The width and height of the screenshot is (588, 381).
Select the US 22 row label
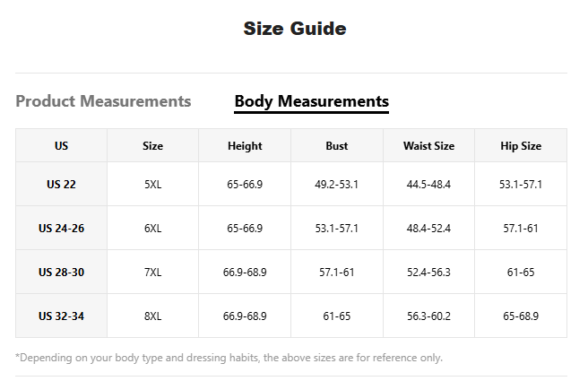pos(61,185)
